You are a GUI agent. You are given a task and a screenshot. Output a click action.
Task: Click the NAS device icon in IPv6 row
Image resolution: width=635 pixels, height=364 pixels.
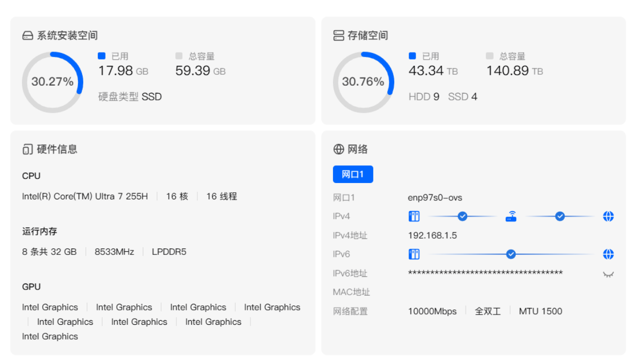click(414, 254)
